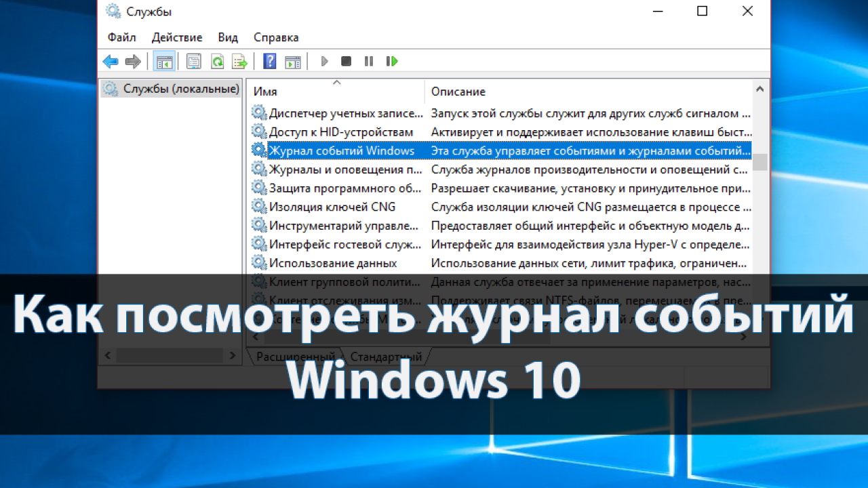Stop the service with the square icon
The height and width of the screenshot is (488, 868).
click(346, 62)
